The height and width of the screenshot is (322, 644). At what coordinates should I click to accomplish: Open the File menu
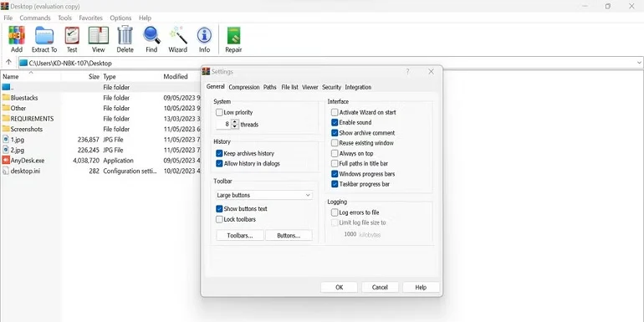click(x=8, y=18)
